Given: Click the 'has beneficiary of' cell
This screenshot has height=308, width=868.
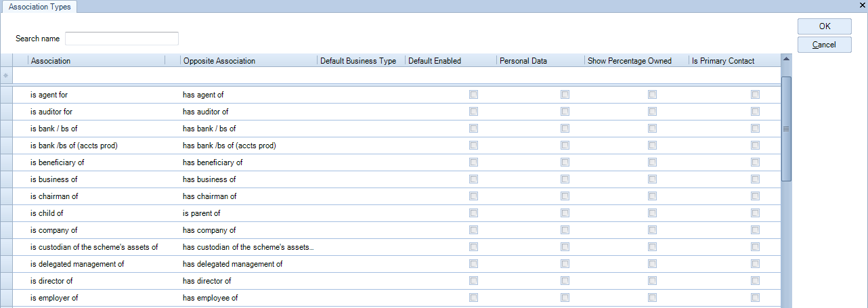Looking at the screenshot, I should click(x=248, y=162).
